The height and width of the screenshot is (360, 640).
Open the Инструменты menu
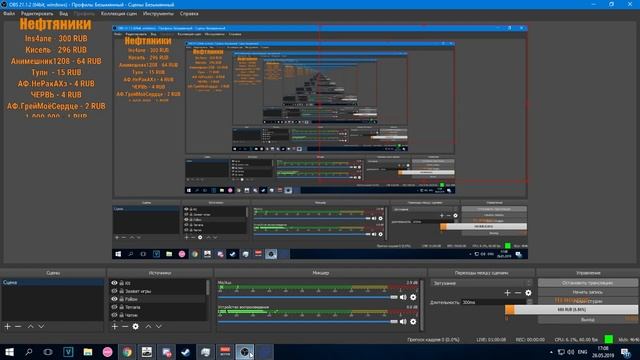[x=158, y=13]
